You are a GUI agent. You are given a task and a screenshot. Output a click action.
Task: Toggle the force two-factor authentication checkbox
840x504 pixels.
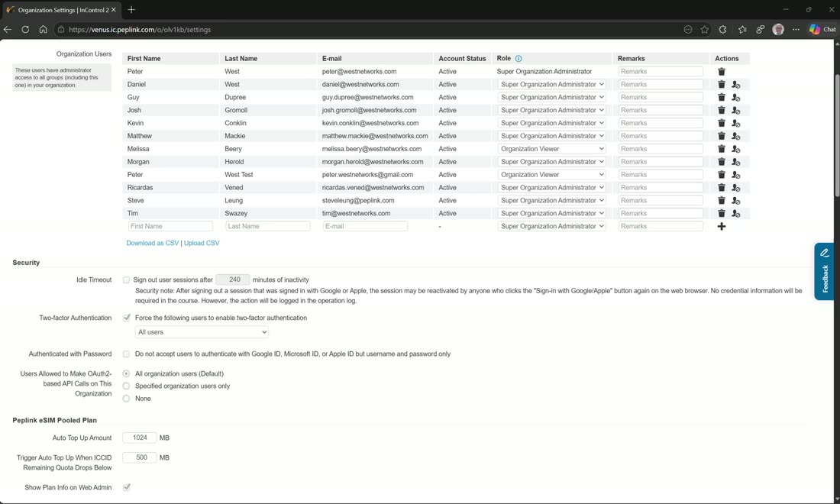[x=127, y=318]
